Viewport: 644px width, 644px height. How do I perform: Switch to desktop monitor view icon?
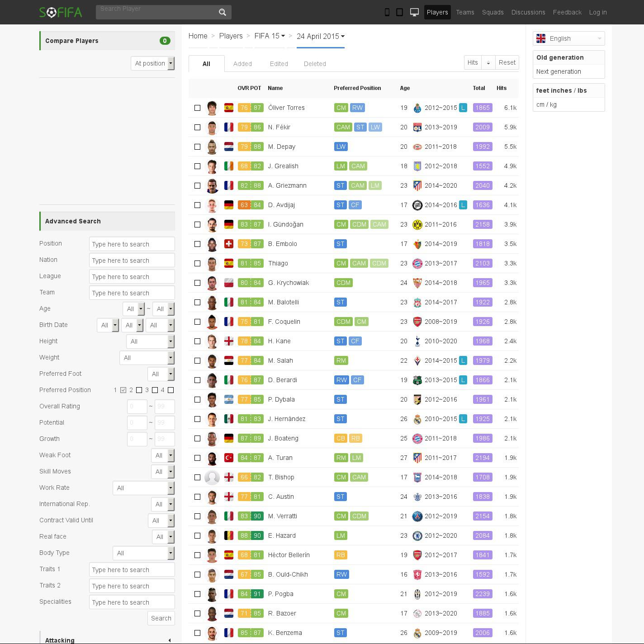tap(414, 12)
